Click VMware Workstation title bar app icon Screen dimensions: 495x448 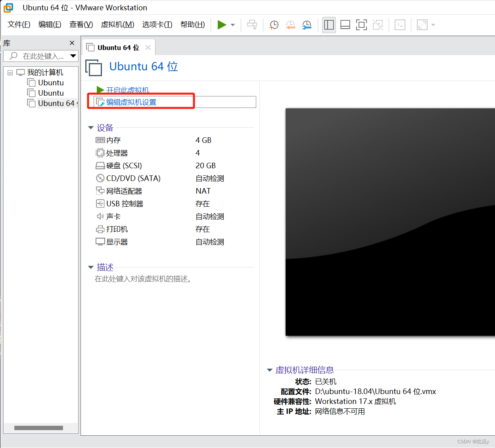(8, 8)
